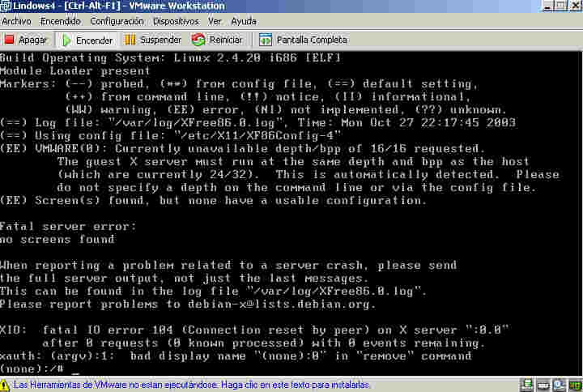The width and height of the screenshot is (583, 392).
Task: Open the Encendido menu
Action: coord(61,22)
